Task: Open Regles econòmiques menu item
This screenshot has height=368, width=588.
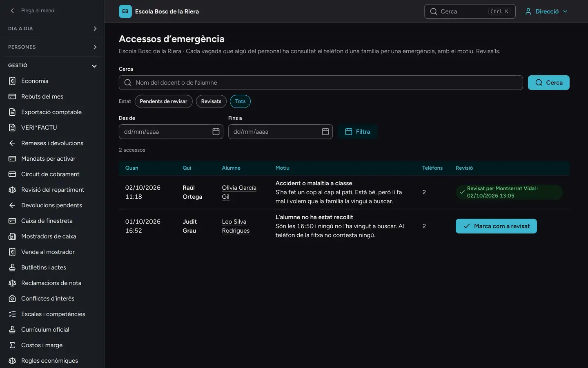Action: (x=52, y=361)
